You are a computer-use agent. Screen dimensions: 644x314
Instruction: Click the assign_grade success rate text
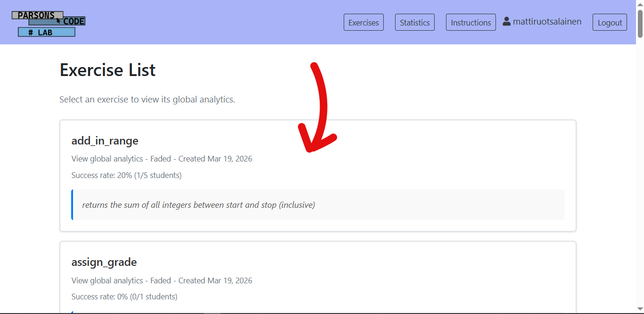coord(125,297)
